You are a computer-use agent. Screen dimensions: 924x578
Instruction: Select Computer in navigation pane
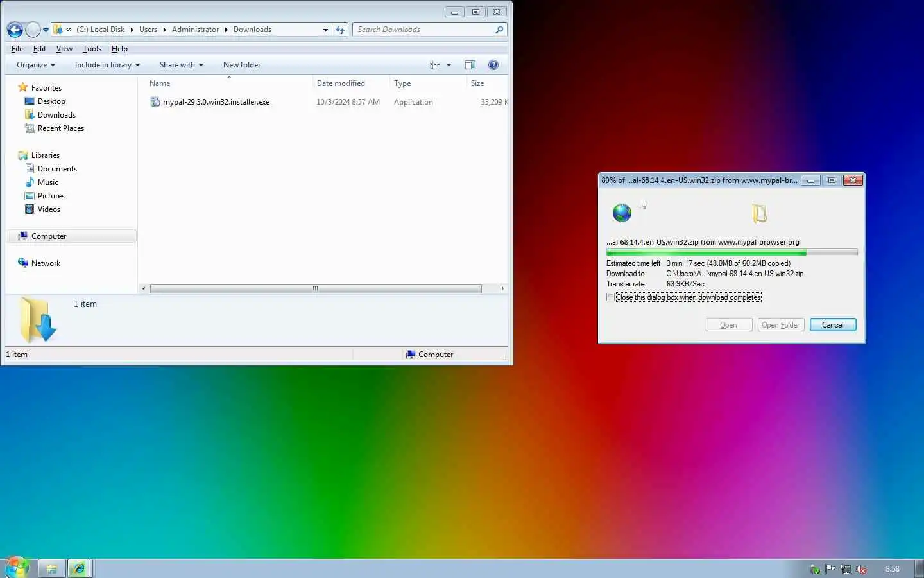[x=71, y=236]
